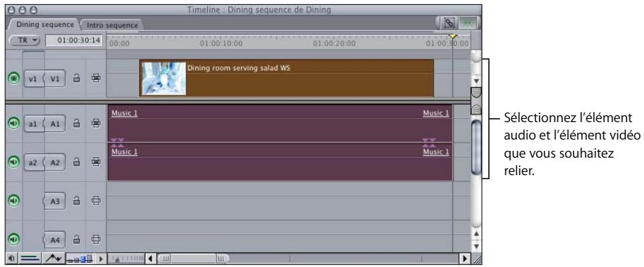
Task: Click the window resize corner handle
Action: (x=476, y=259)
